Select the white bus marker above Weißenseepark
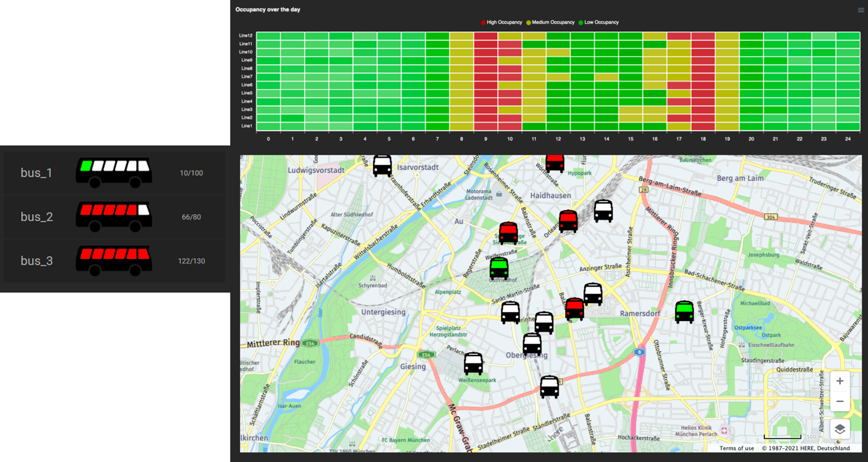 coord(473,363)
